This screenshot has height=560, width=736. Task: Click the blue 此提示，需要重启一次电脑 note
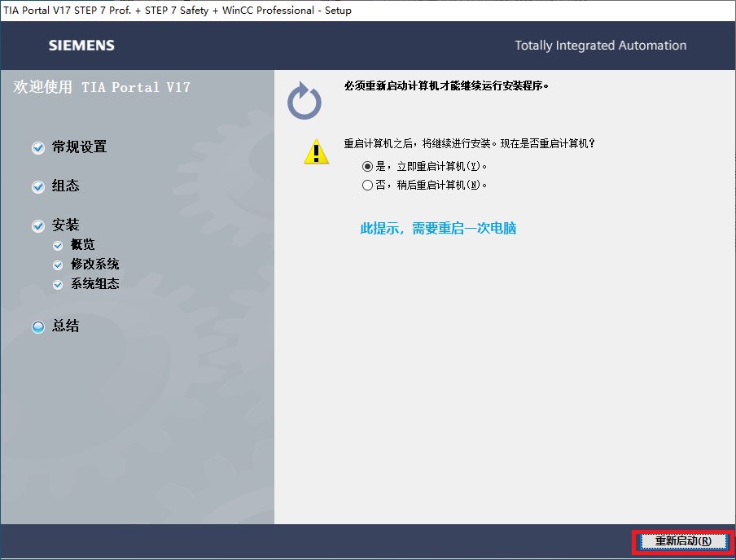438,229
